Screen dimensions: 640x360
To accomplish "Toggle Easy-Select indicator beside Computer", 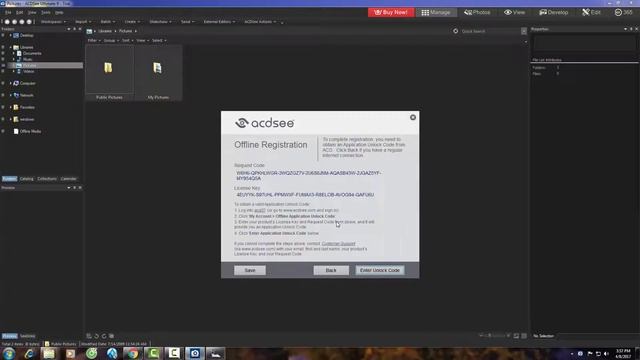I will 3,83.
